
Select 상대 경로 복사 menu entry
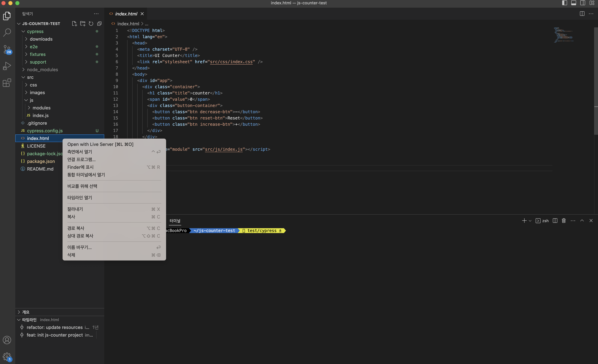(x=114, y=236)
